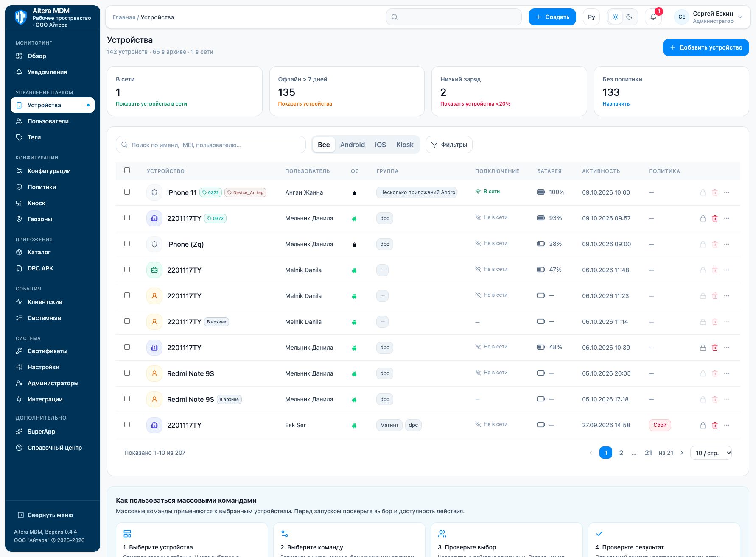The height and width of the screenshot is (557, 756).
Task: Select checkbox for 06.10.2026 11:48 device
Action: coord(127,270)
